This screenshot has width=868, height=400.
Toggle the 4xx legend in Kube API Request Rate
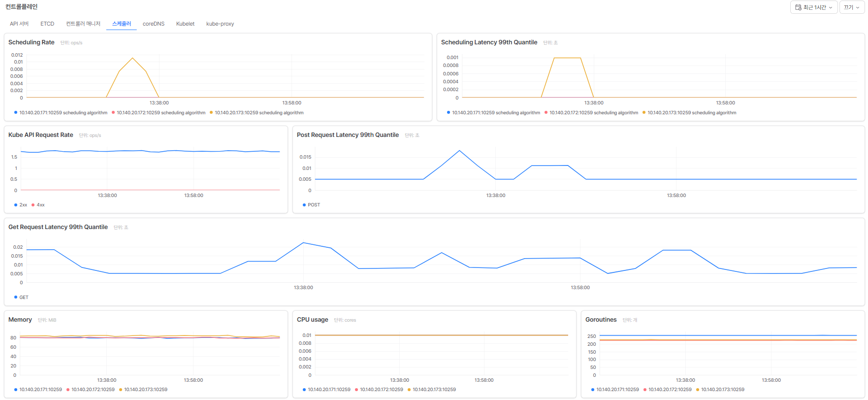(38, 205)
